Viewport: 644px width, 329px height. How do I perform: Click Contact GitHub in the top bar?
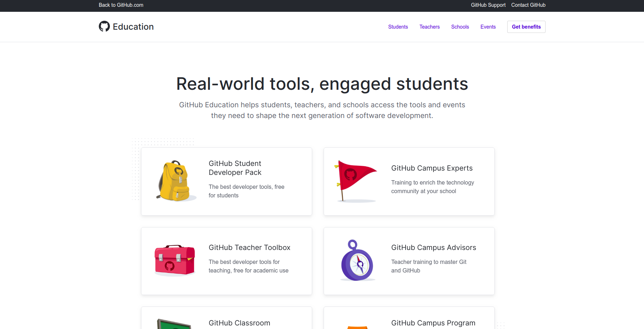[528, 5]
